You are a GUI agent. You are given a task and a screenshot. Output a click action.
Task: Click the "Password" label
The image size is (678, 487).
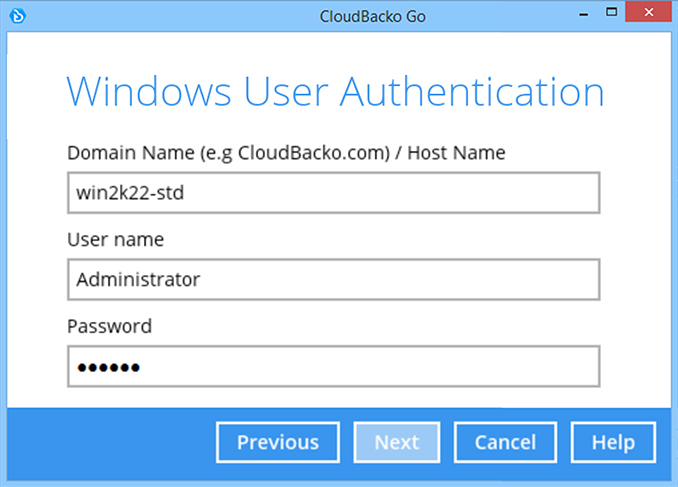(x=109, y=326)
